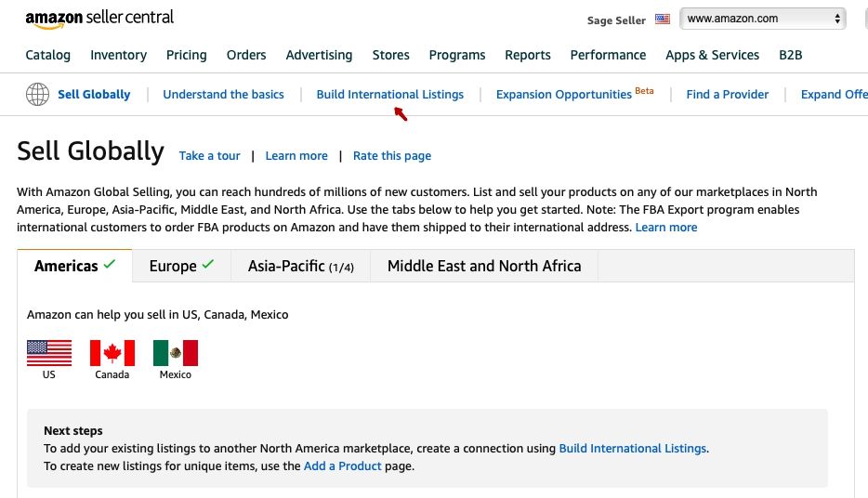
Task: Open the Apps & Services menu
Action: [x=713, y=55]
